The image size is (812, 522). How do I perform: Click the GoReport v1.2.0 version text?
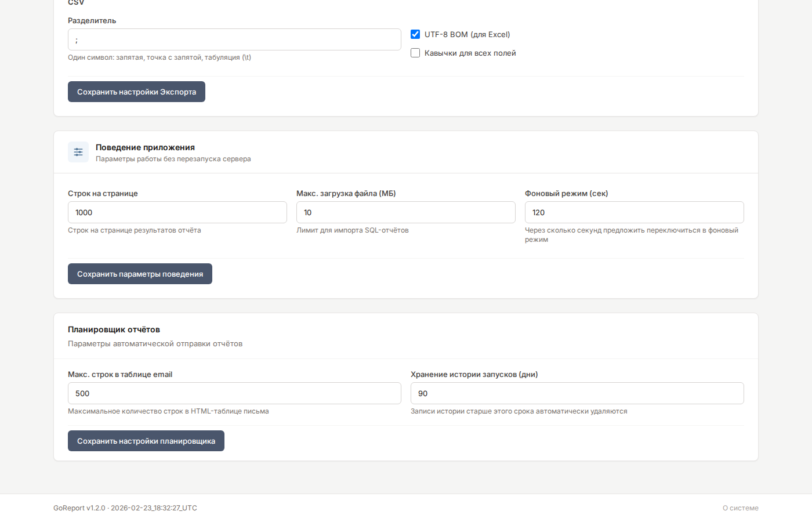(x=79, y=508)
